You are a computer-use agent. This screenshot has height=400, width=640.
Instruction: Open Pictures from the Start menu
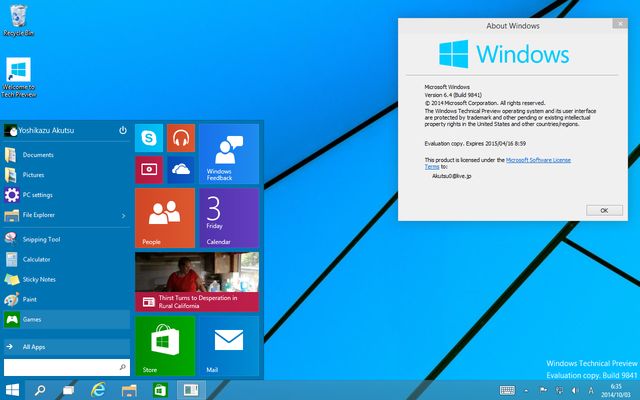point(67,175)
